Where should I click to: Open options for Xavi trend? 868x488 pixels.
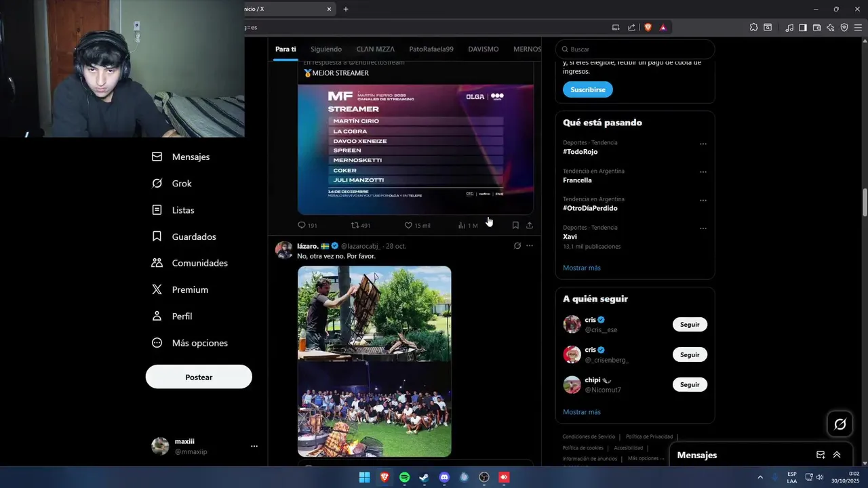tap(703, 228)
